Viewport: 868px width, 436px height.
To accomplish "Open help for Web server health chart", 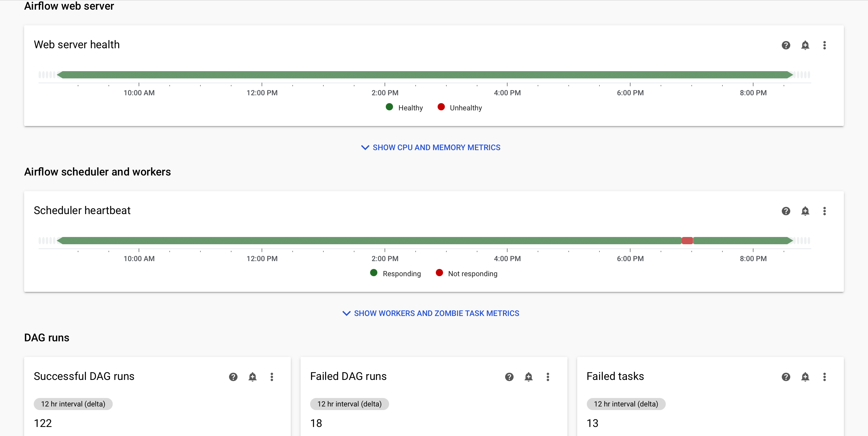I will tap(785, 45).
